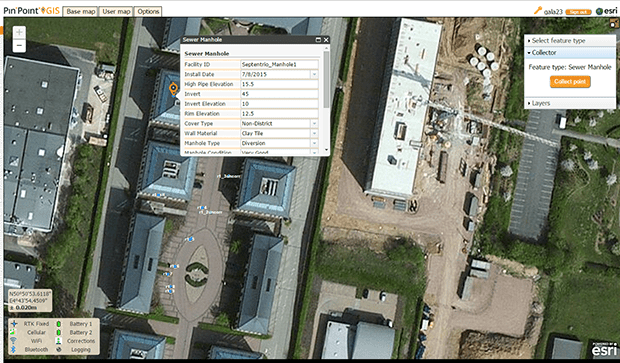Click the RTK Fixed status icon
620x363 pixels.
pos(14,323)
